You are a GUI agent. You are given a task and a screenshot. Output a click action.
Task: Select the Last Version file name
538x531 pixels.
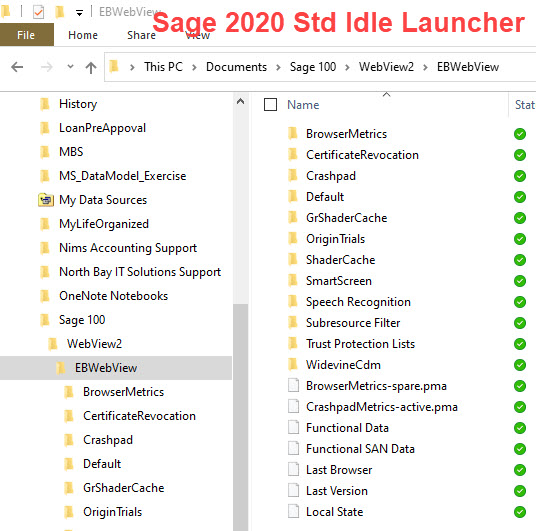pos(337,491)
